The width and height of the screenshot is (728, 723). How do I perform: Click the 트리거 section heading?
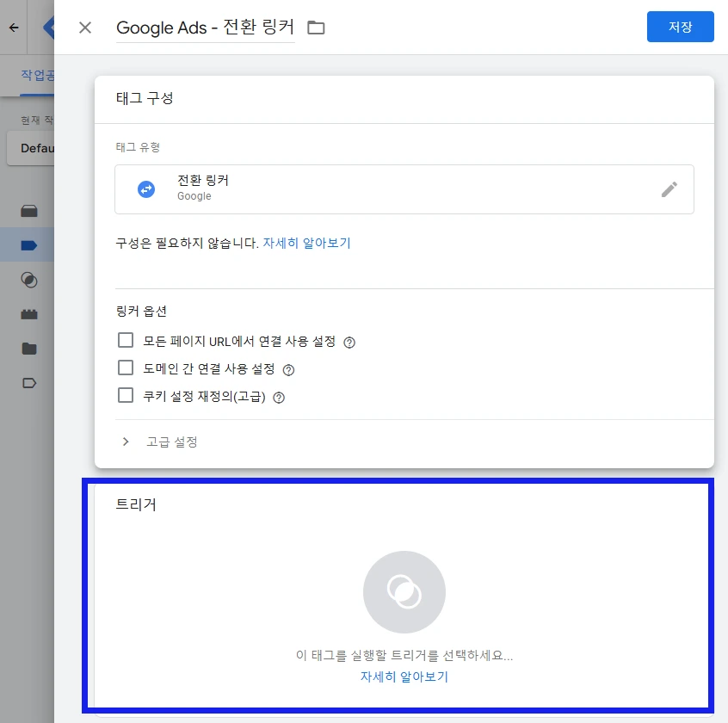[x=136, y=504]
